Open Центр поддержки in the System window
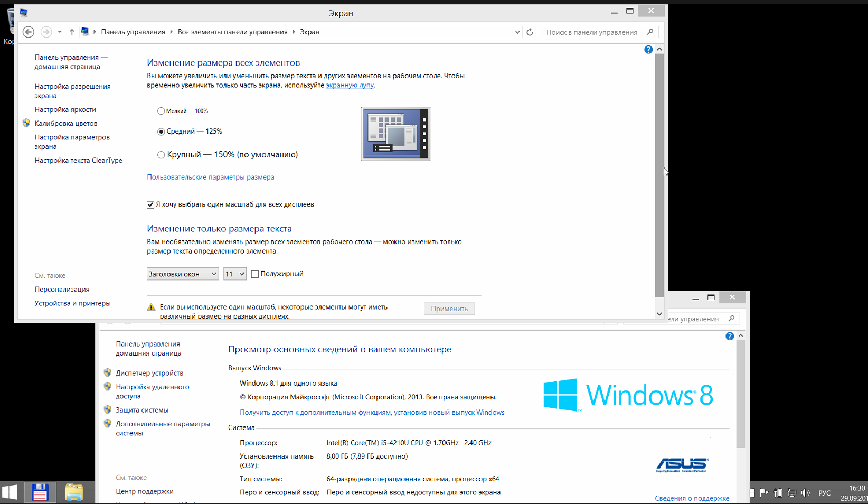This screenshot has height=504, width=868. click(x=145, y=491)
